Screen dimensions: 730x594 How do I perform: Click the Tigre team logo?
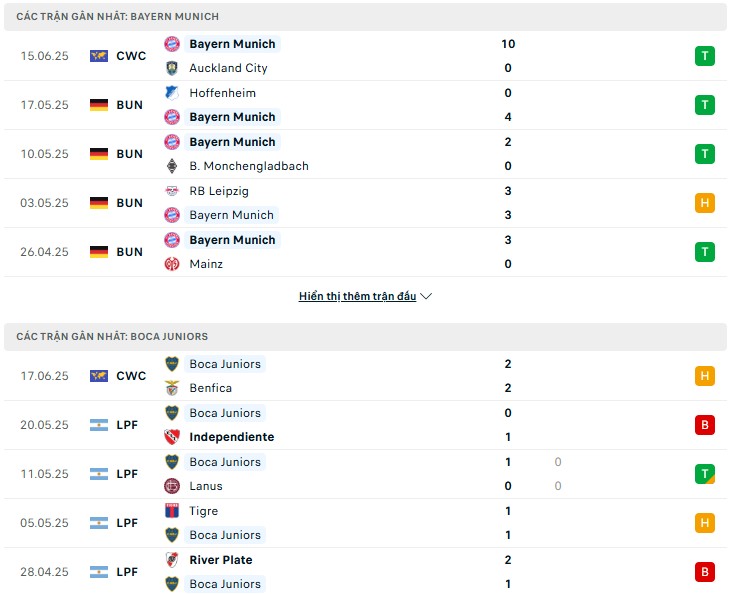click(172, 511)
